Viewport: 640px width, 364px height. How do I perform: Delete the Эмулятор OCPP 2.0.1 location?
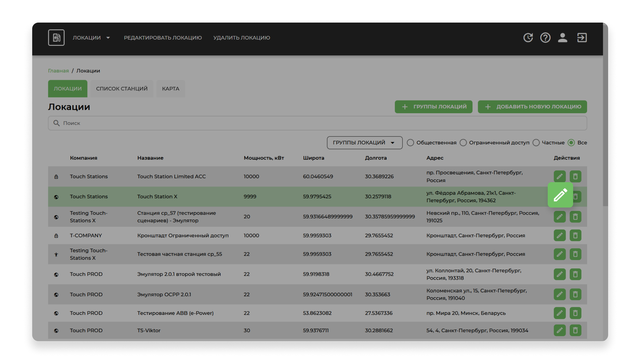tap(575, 294)
